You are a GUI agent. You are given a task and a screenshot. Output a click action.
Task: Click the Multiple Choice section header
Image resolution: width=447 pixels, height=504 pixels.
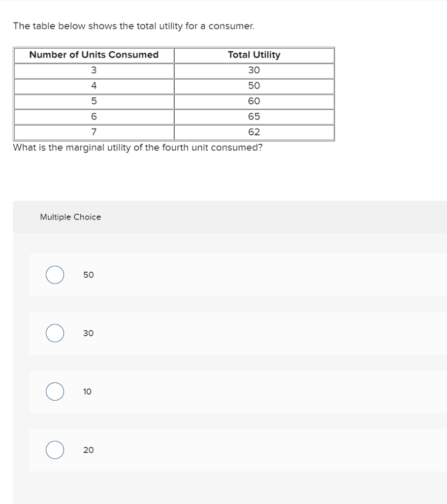tap(70, 217)
